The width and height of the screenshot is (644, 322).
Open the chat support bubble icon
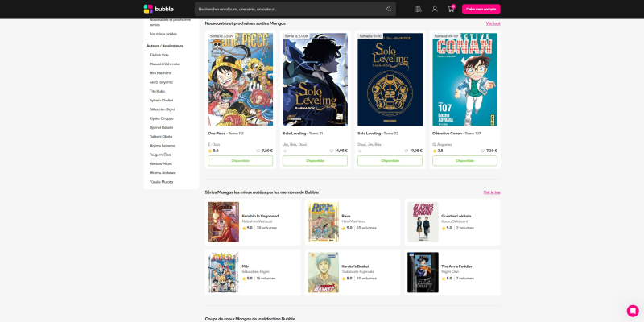[633, 311]
